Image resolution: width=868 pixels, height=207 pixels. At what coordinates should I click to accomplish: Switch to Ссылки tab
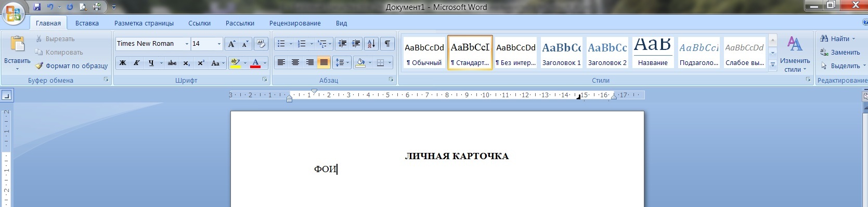[x=199, y=23]
